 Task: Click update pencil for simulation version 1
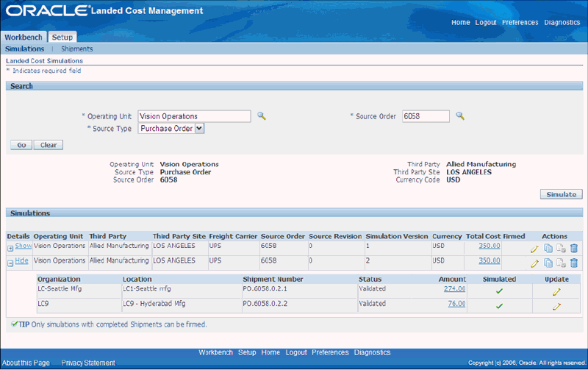(x=534, y=249)
